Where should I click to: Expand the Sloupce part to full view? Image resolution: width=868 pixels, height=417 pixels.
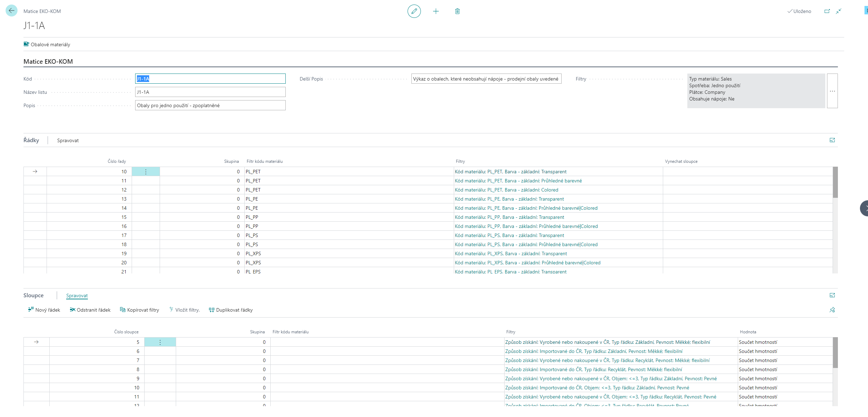(x=832, y=295)
